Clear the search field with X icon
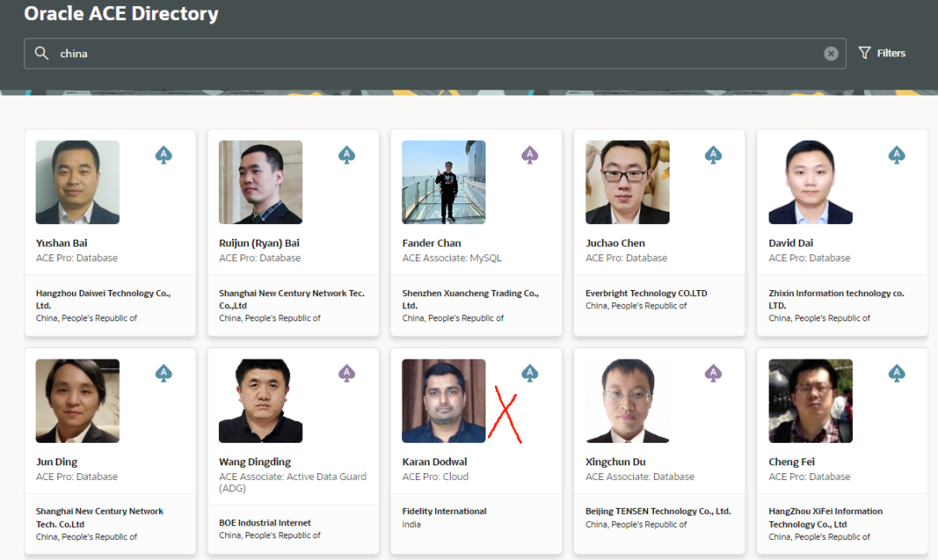Screen dimensions: 938x560 tap(831, 54)
